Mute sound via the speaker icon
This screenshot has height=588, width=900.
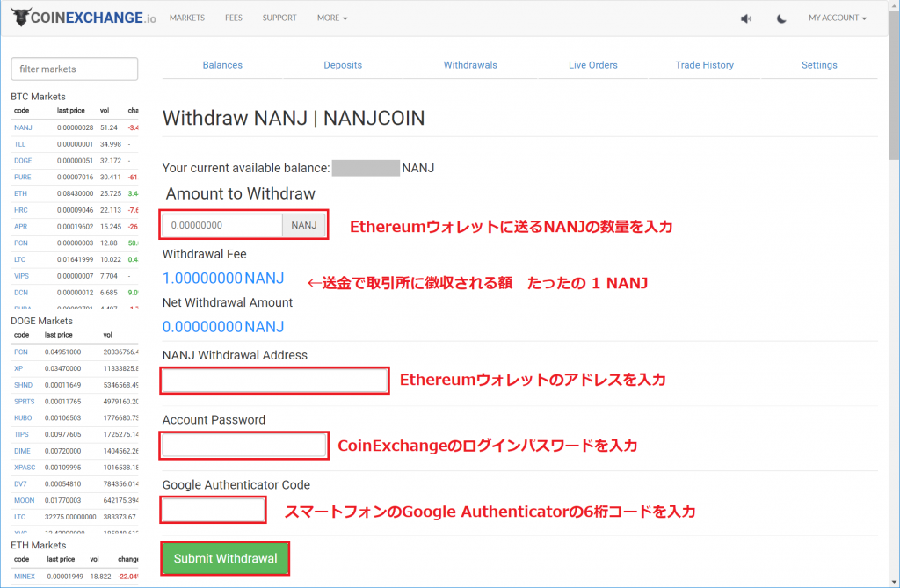pos(746,18)
